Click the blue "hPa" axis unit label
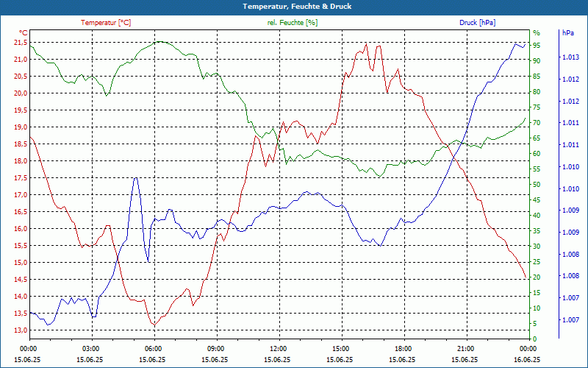Viewport: 588px width, 368px height. pyautogui.click(x=567, y=32)
